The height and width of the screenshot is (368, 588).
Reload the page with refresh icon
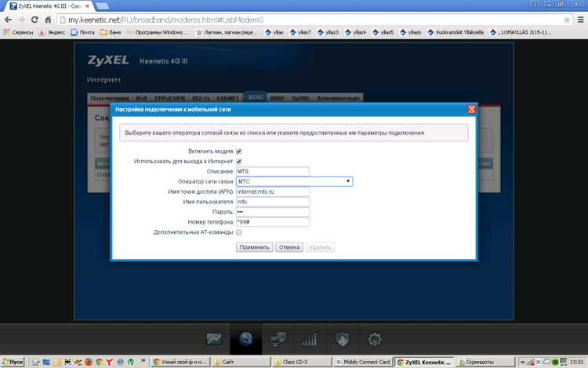pos(34,20)
